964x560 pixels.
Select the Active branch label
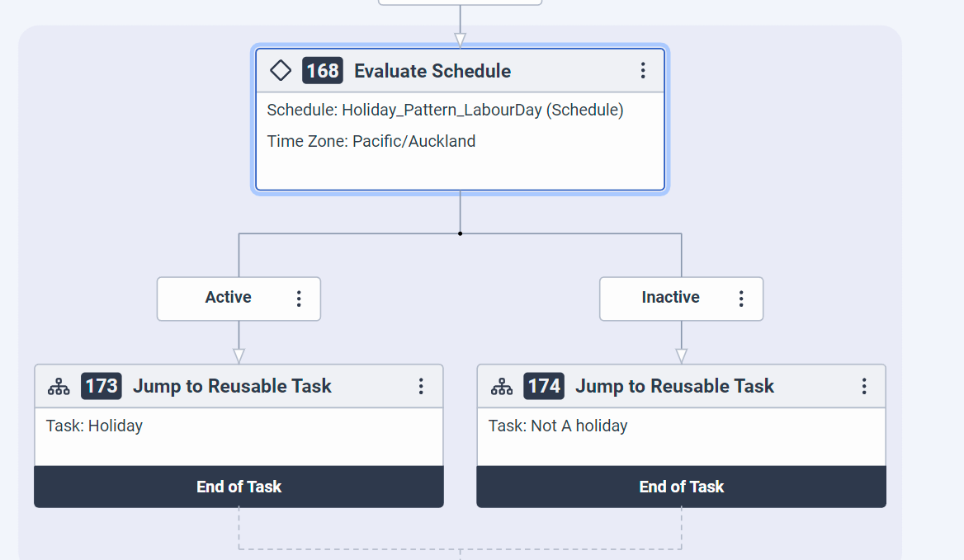[229, 298]
